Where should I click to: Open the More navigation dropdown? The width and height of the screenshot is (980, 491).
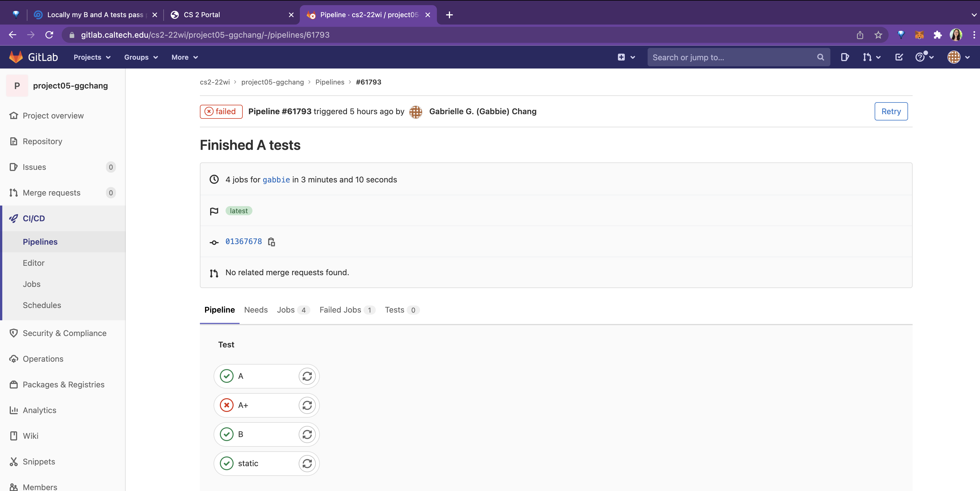(x=184, y=57)
